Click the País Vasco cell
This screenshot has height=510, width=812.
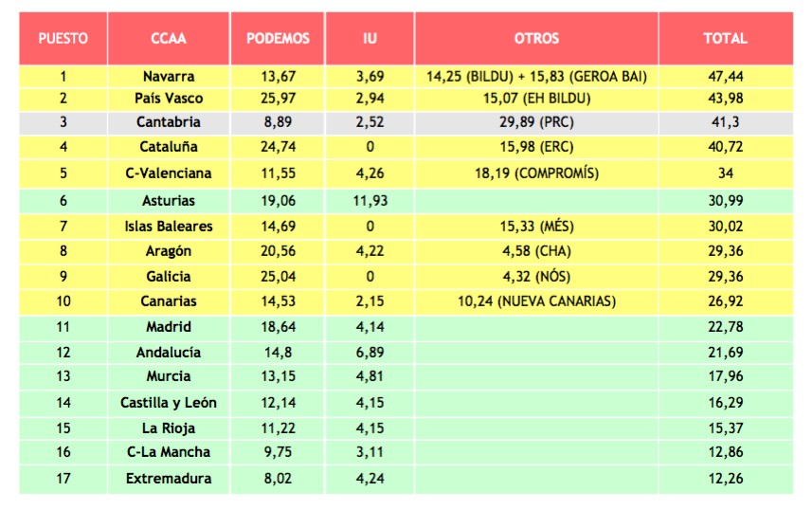click(168, 98)
